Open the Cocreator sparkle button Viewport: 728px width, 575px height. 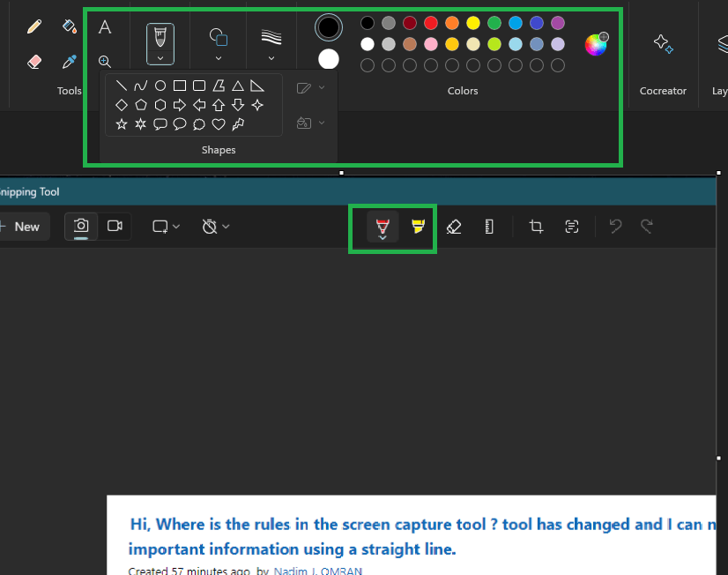663,44
